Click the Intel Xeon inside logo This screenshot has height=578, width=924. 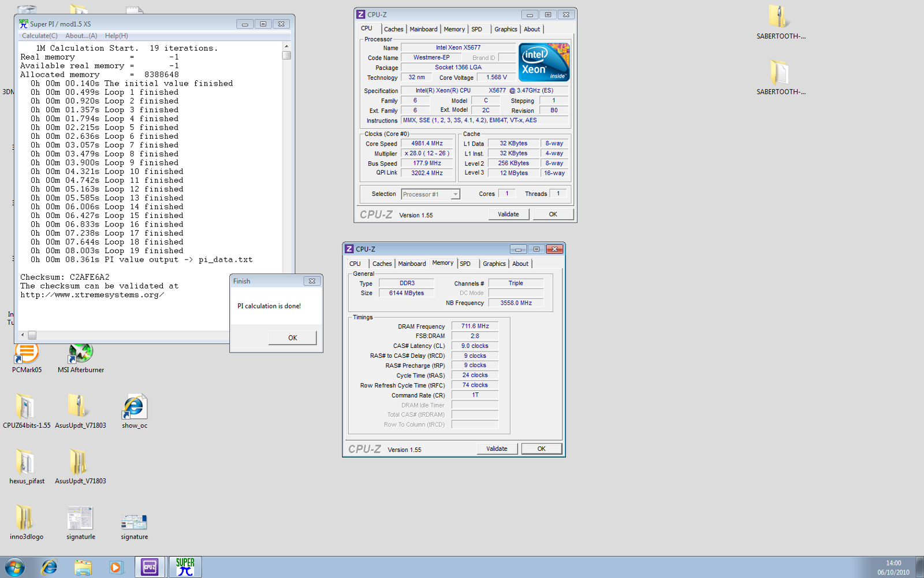545,62
